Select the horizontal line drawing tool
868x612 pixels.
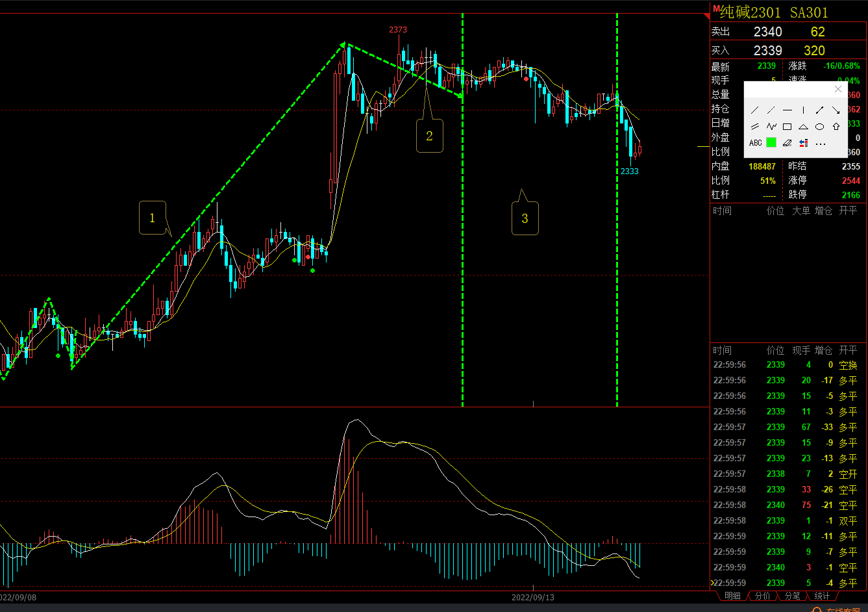pyautogui.click(x=787, y=110)
